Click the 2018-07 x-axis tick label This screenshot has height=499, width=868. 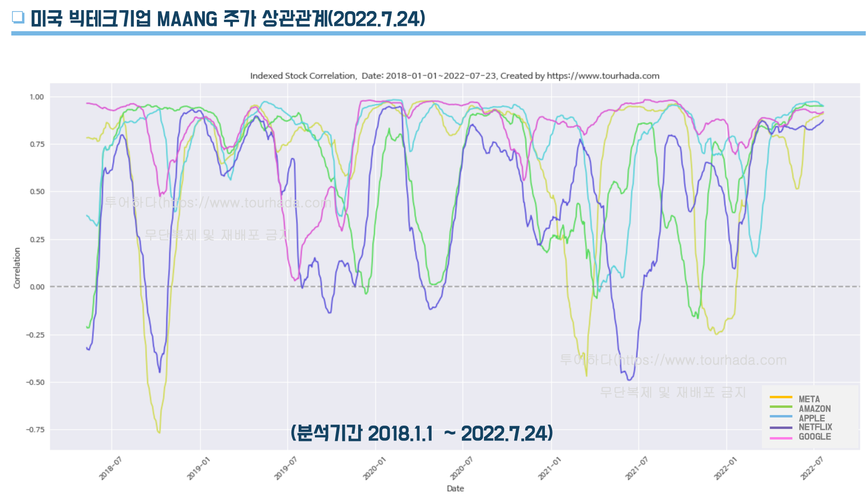tap(110, 468)
